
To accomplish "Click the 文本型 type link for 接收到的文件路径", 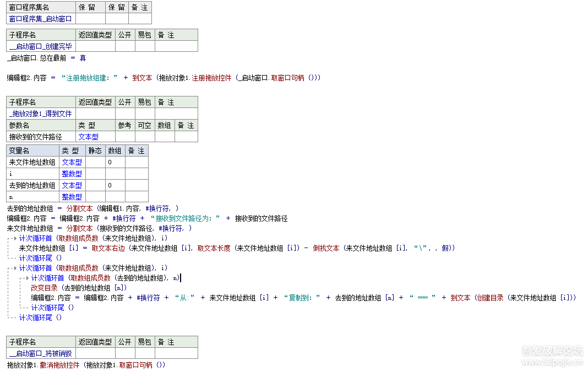I will point(88,137).
